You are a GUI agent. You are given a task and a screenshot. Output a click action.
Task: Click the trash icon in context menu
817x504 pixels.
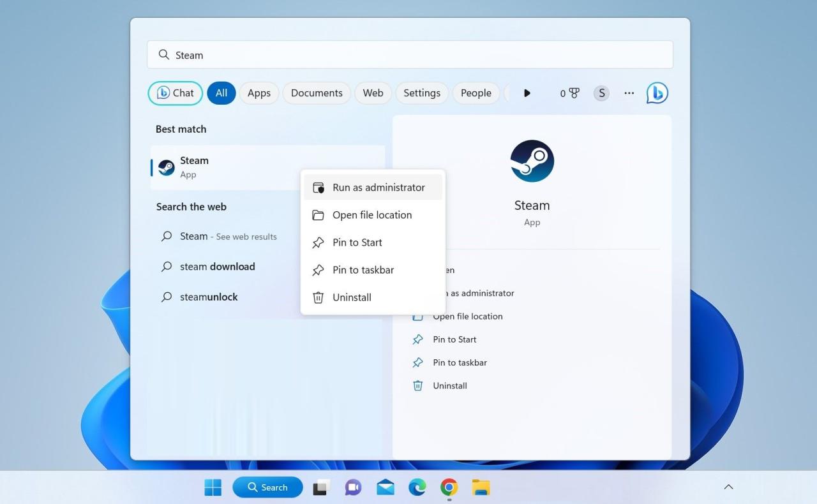click(x=318, y=297)
